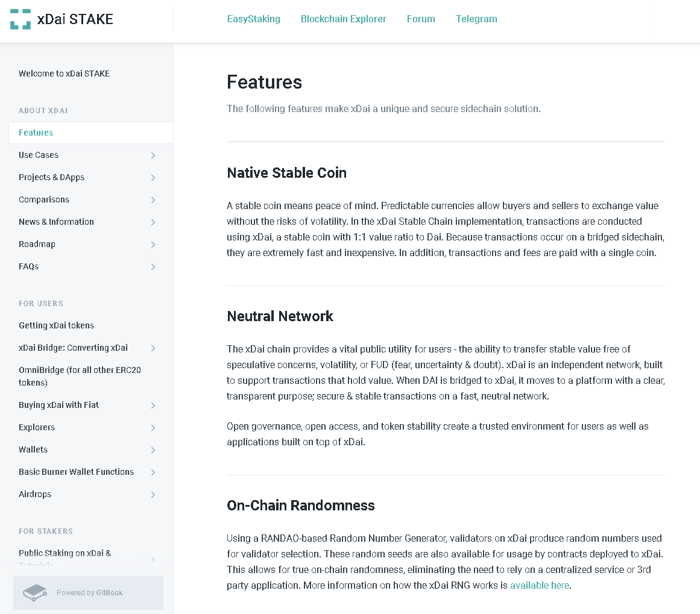Select Features in the sidebar
The image size is (700, 614).
tap(36, 133)
